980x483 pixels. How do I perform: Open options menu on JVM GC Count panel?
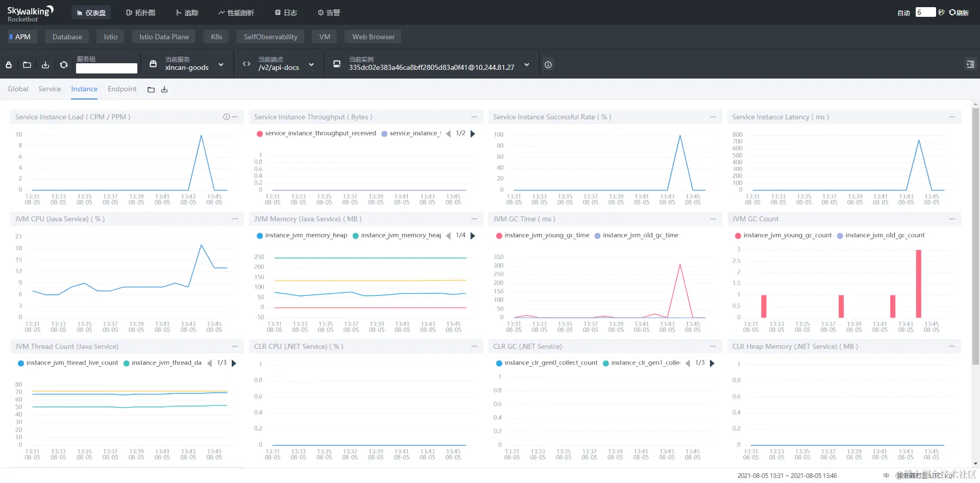coord(952,219)
